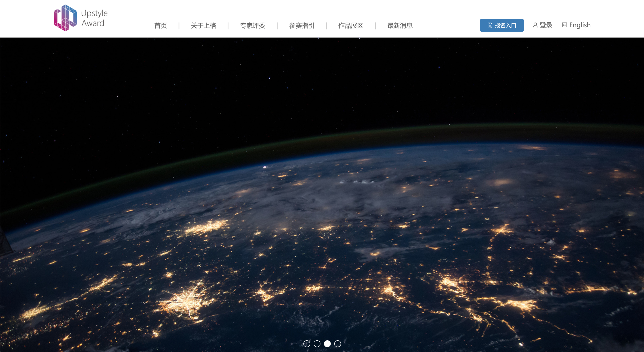Open the 参赛指引 menu item
The width and height of the screenshot is (644, 352).
[301, 25]
